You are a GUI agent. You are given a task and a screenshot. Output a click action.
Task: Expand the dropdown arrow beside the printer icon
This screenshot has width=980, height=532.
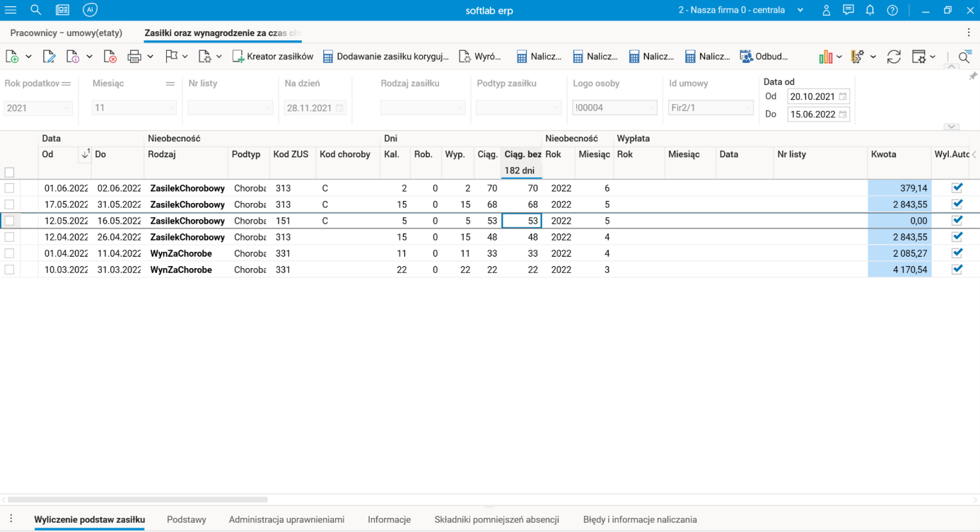point(150,57)
